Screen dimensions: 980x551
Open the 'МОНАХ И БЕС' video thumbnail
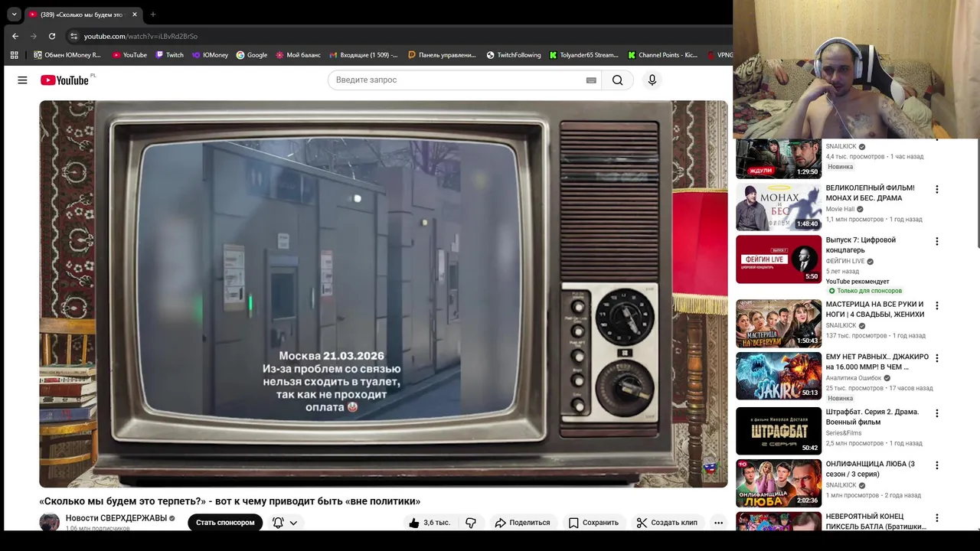pos(779,207)
